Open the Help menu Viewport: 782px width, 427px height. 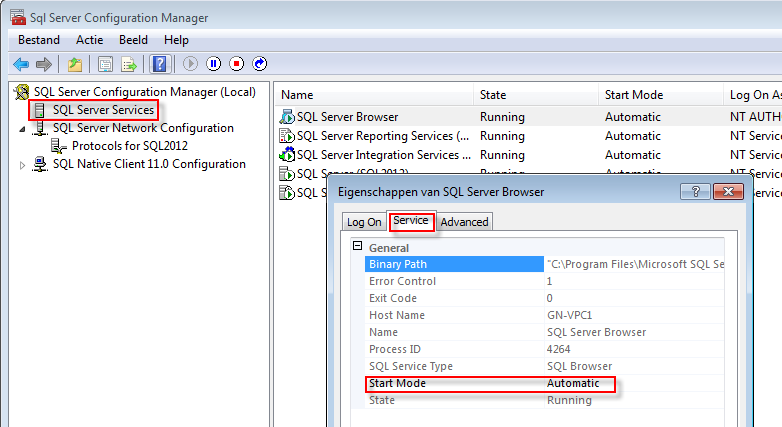click(176, 40)
